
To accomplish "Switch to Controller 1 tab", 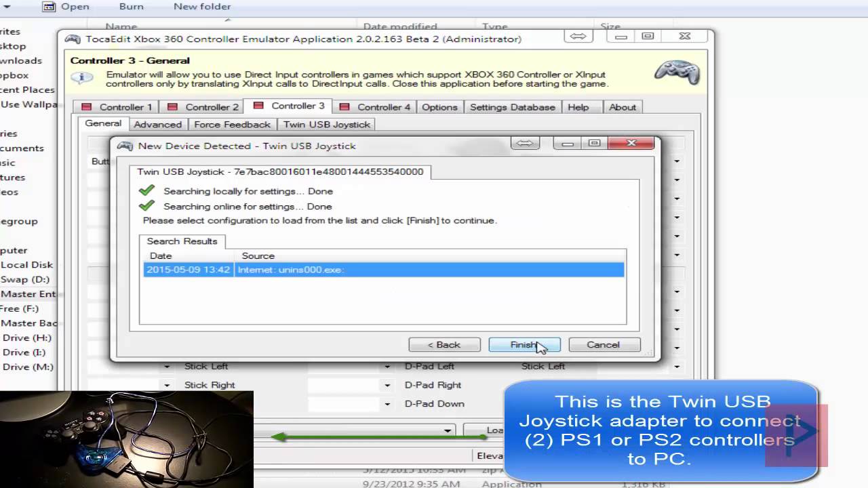I will click(x=116, y=107).
